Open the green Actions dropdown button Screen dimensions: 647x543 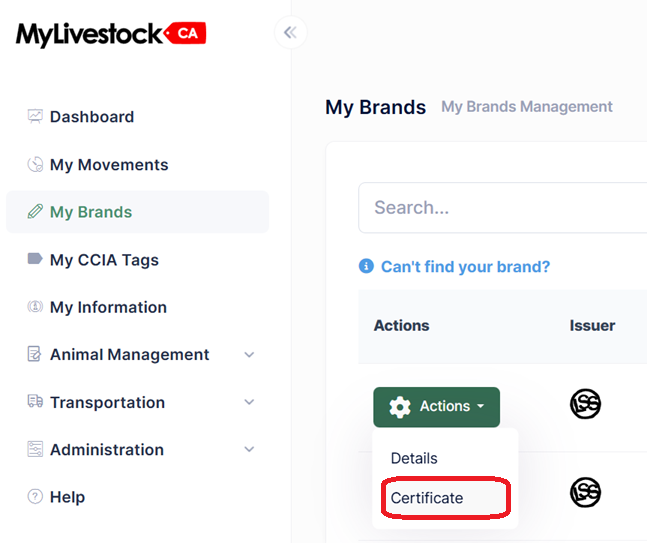coord(437,407)
